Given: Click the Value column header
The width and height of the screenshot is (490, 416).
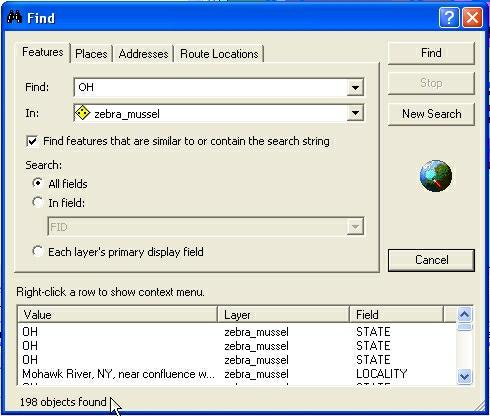Looking at the screenshot, I should [117, 315].
